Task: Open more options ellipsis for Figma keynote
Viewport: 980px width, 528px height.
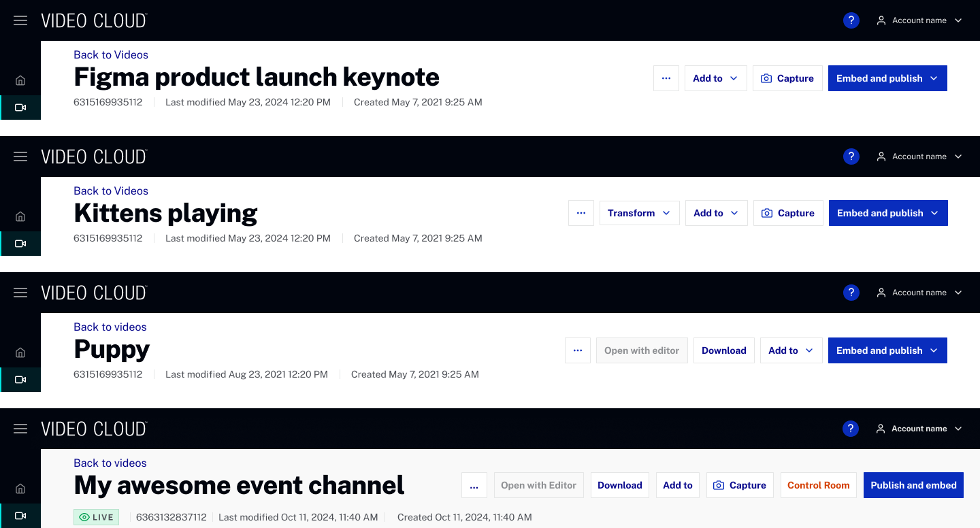Action: pos(666,78)
